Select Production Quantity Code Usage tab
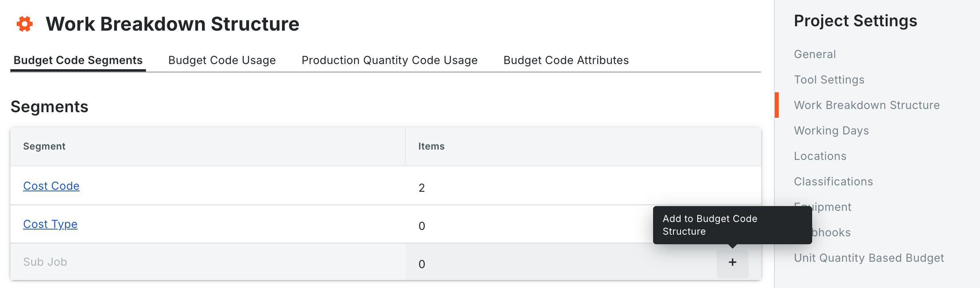 (389, 60)
